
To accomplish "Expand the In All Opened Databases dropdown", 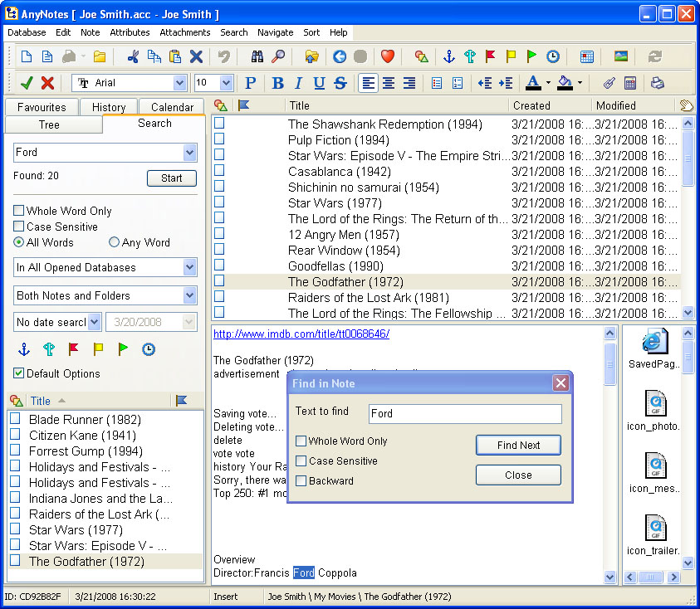I will 189,267.
